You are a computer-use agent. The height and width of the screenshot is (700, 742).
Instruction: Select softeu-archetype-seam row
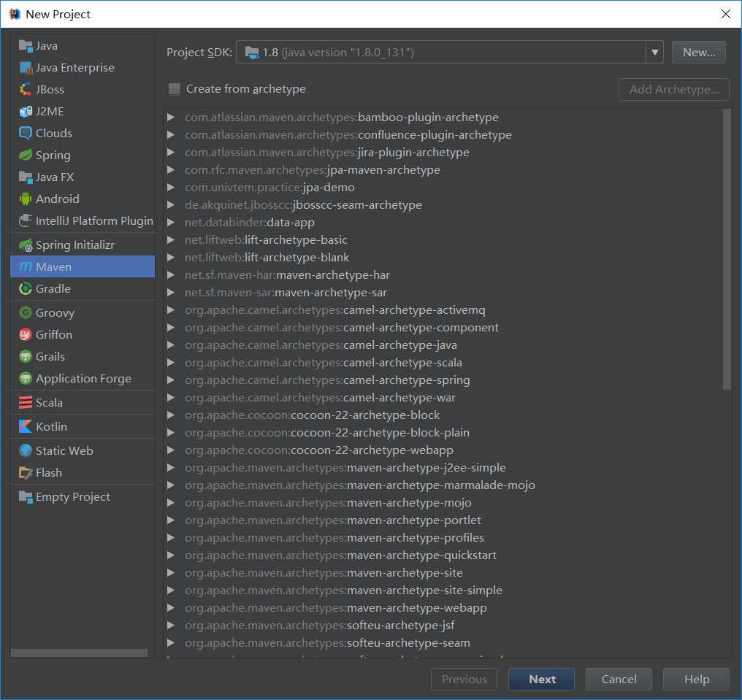(x=443, y=643)
